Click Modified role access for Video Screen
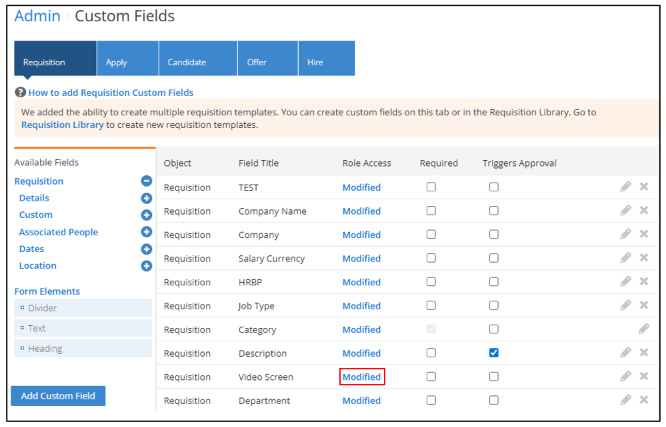666x427 pixels. point(361,377)
